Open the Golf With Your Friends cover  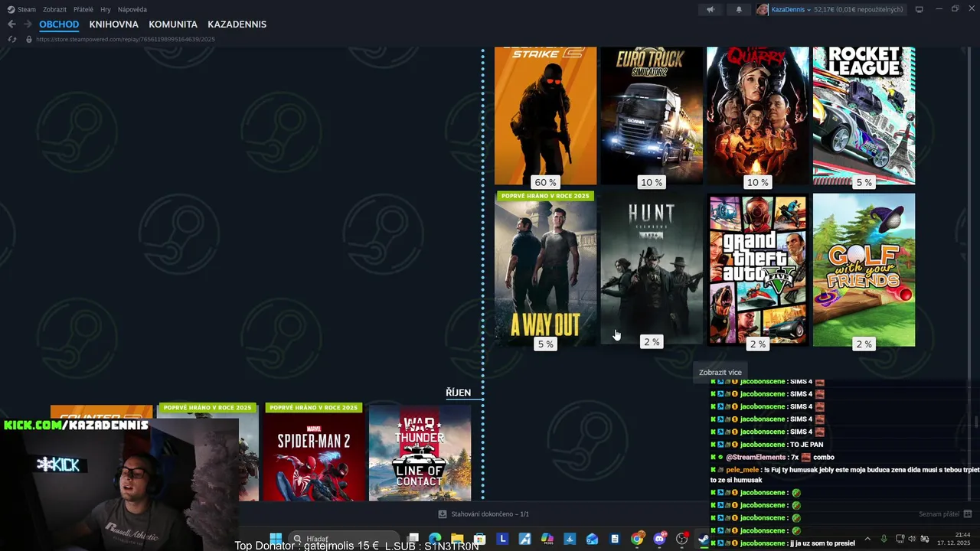pos(864,269)
